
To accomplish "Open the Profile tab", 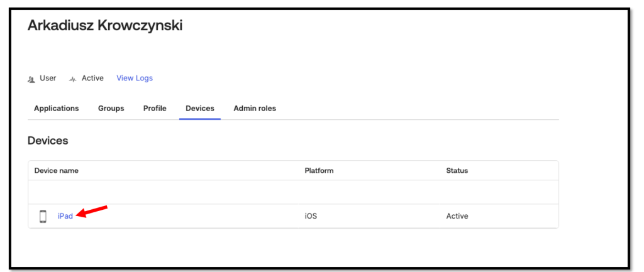I will (x=155, y=109).
